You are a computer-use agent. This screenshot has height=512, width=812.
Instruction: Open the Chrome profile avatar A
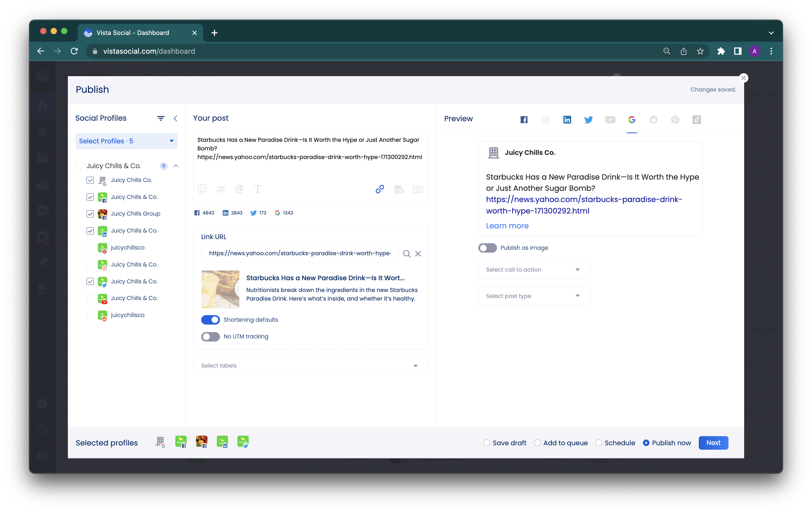click(x=754, y=51)
